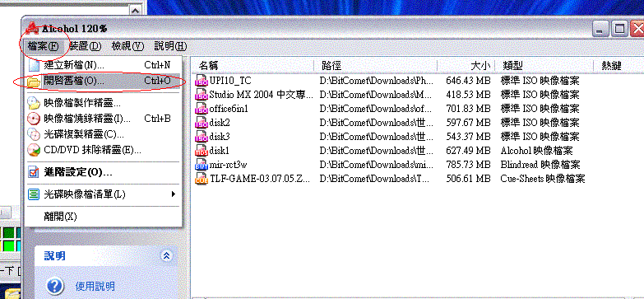The image size is (644, 299).
Task: Click image making wizard icon
Action: tap(33, 102)
